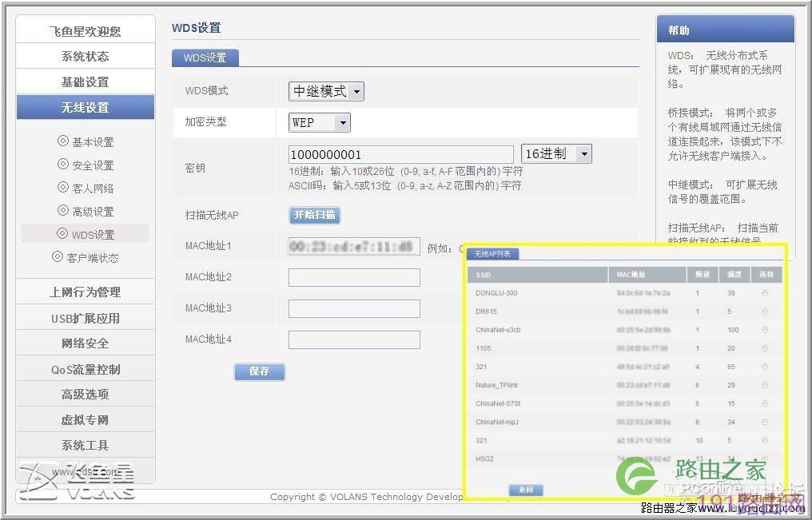The height and width of the screenshot is (520, 812).
Task: Select the 无线AP列表 tab in the popup
Action: coord(492,253)
